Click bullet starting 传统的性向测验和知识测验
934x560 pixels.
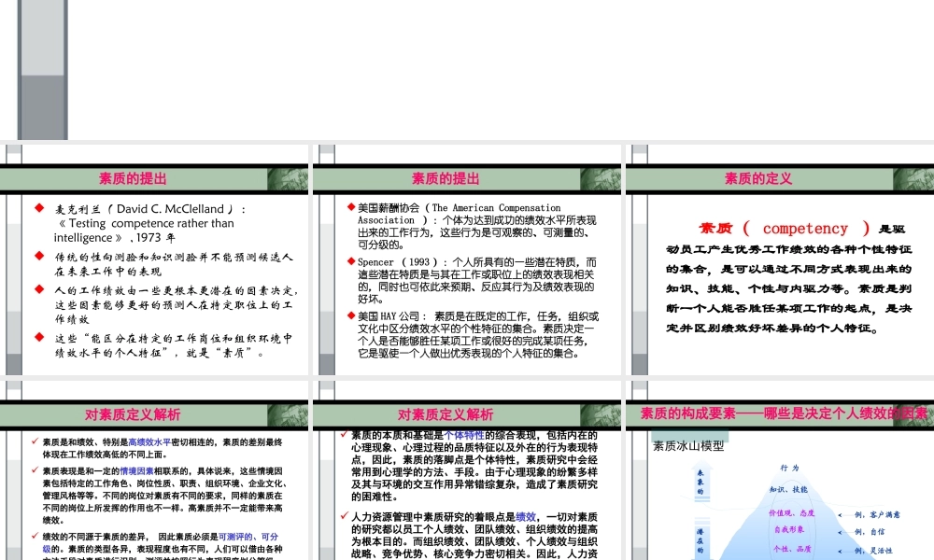[x=174, y=263]
